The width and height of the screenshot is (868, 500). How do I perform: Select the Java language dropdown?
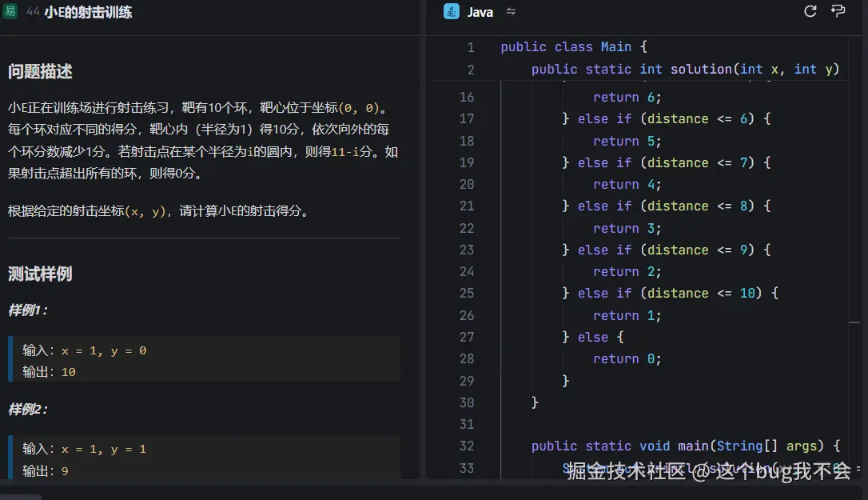[480, 11]
